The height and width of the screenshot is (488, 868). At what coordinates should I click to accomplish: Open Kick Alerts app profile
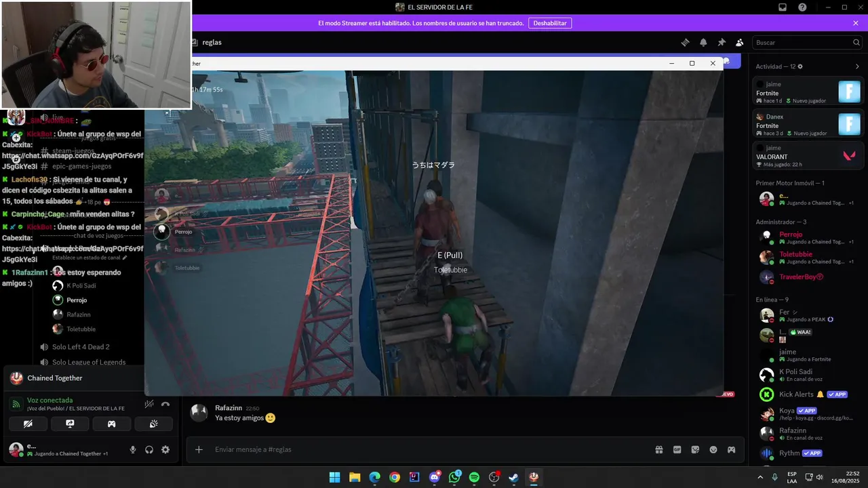pyautogui.click(x=808, y=394)
